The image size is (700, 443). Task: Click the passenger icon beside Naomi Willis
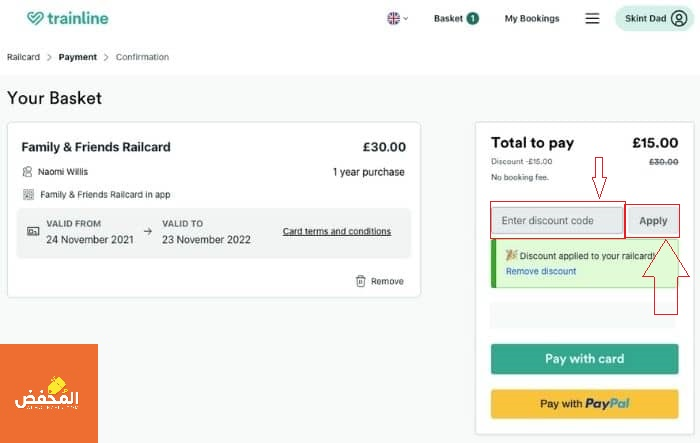coord(27,171)
